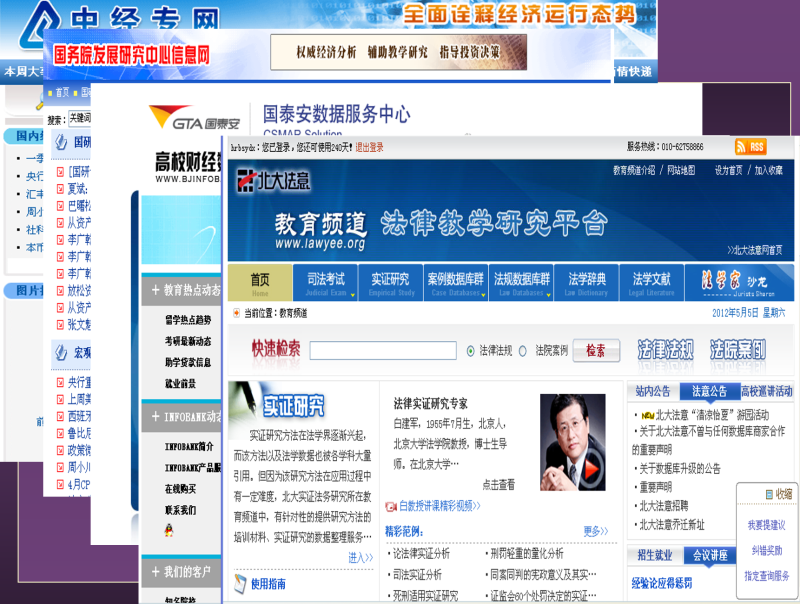This screenshot has width=800, height=604.
Task: Open the 北大法意招聘 announcement
Action: 664,506
